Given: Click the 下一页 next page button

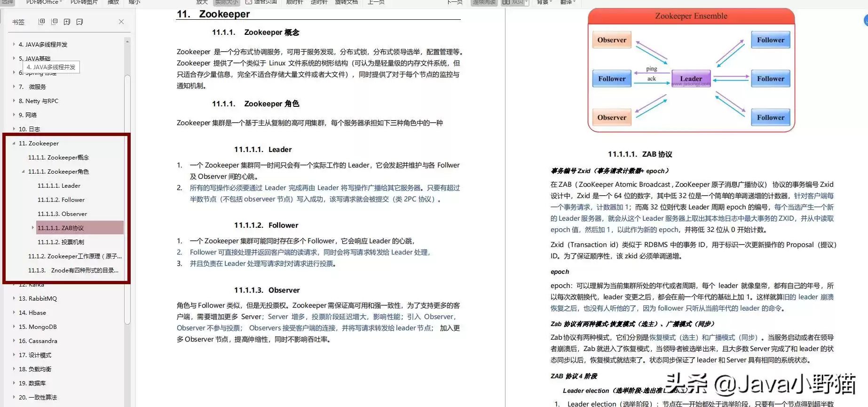Looking at the screenshot, I should click(x=455, y=2).
